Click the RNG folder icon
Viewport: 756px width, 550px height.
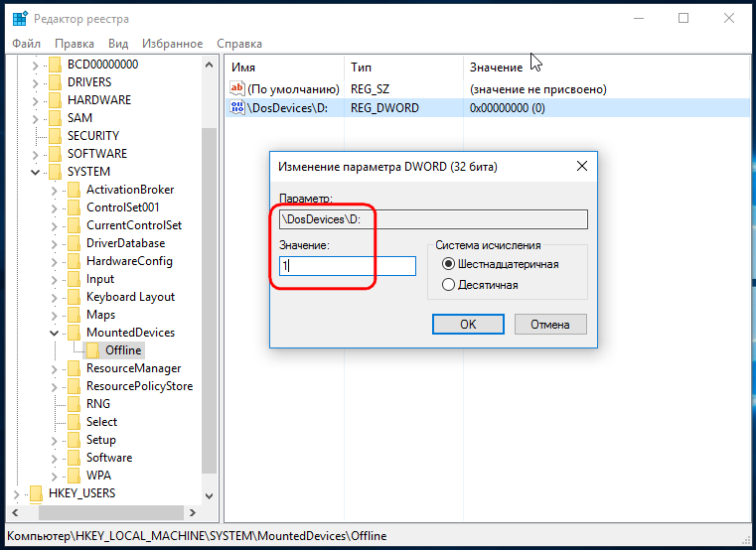[75, 404]
